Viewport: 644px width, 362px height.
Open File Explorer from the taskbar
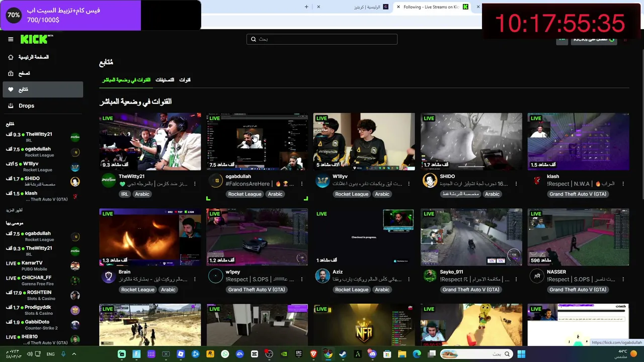(402, 354)
